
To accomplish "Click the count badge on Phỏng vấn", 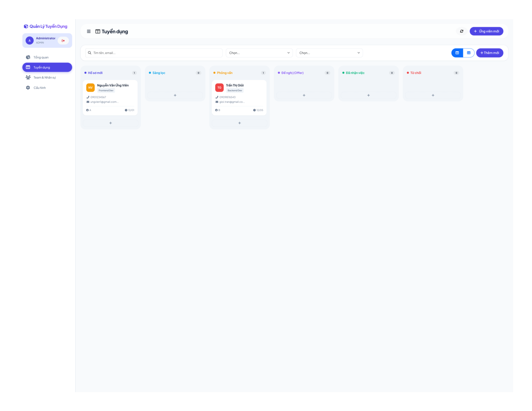I will click(x=263, y=73).
